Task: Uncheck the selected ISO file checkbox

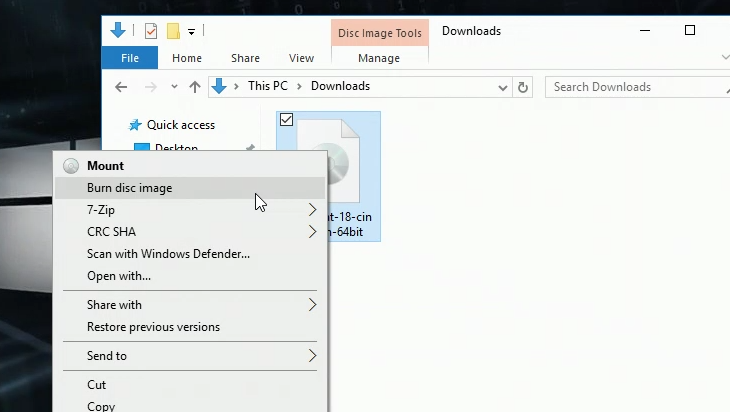Action: coord(287,120)
